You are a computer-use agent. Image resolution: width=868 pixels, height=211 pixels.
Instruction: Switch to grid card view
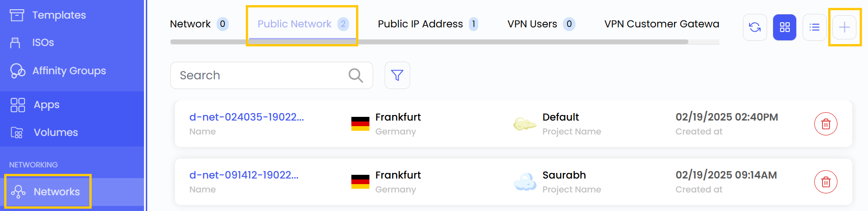pyautogui.click(x=785, y=27)
